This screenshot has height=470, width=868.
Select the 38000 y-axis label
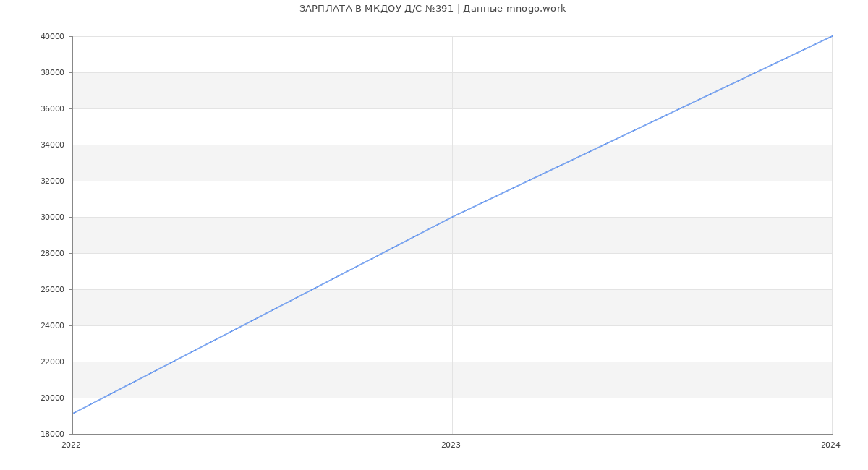pyautogui.click(x=54, y=73)
